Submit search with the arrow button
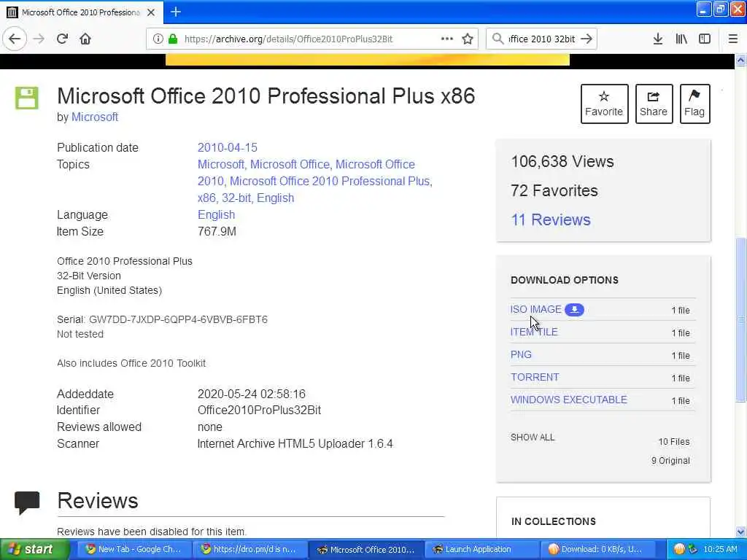The image size is (747, 560). pos(587,39)
